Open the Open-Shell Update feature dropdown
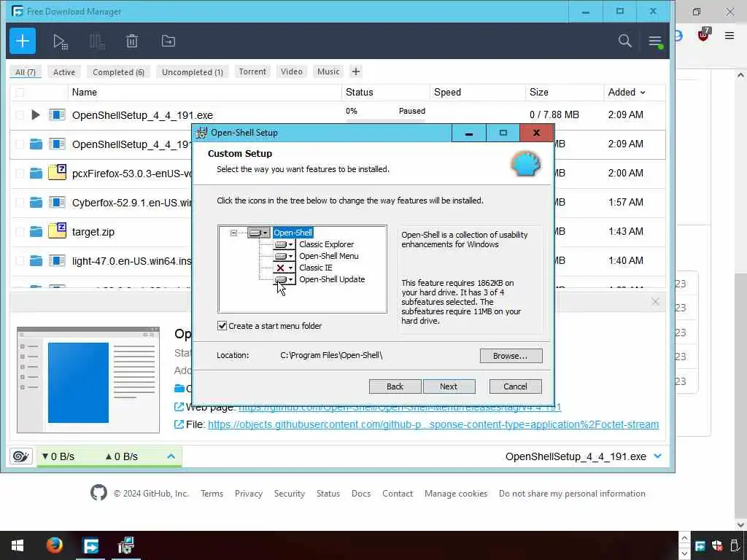747x560 pixels. tap(285, 279)
